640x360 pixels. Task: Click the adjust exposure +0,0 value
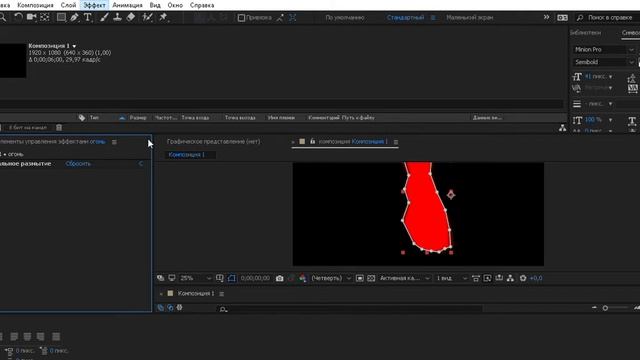[536, 278]
